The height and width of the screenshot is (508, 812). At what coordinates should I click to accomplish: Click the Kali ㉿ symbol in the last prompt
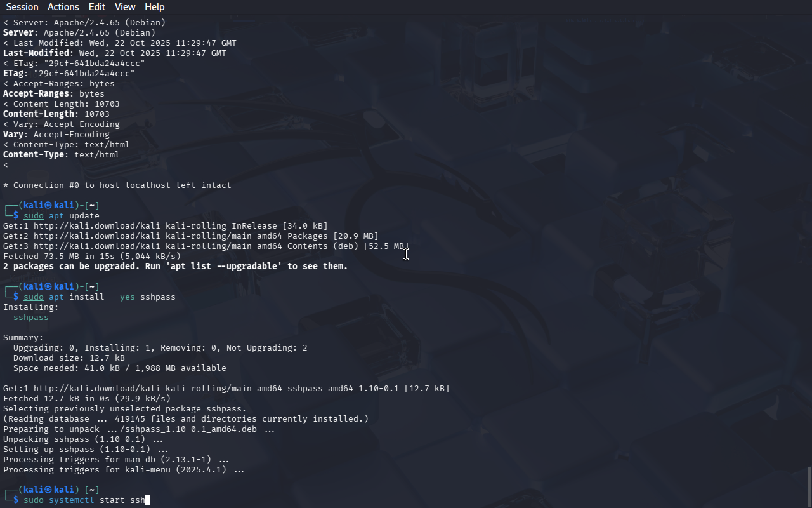click(49, 490)
